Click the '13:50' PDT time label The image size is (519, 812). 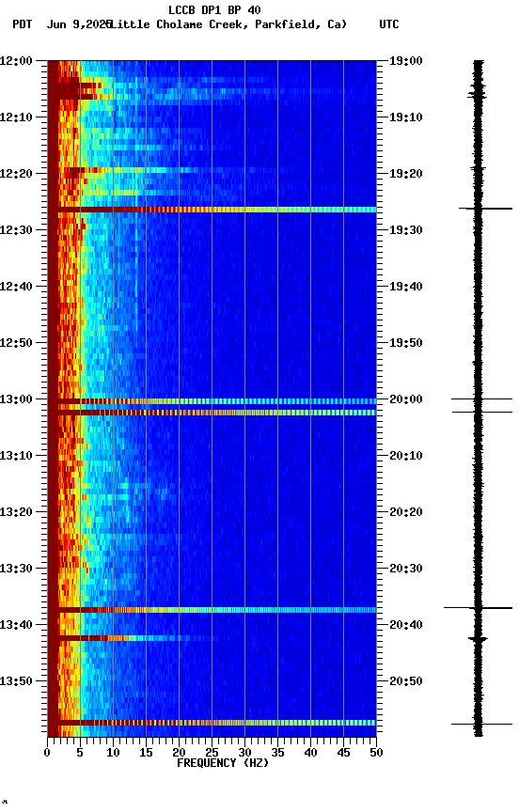click(x=16, y=681)
